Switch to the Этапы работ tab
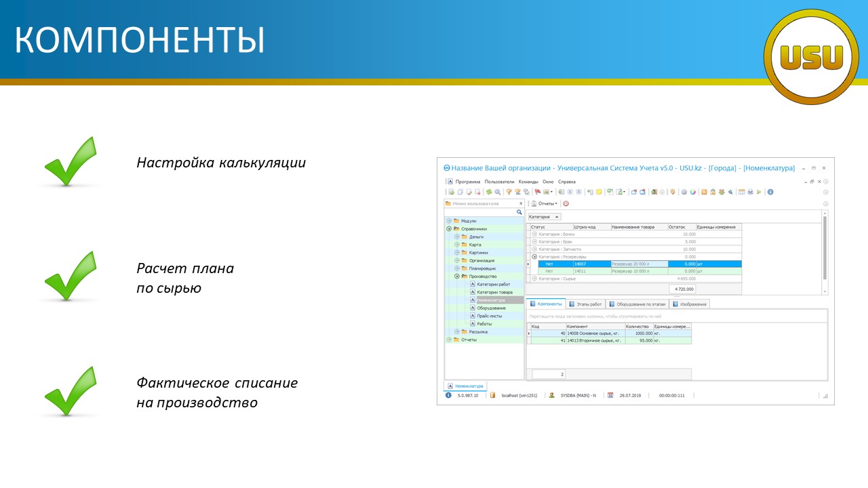 tap(586, 304)
